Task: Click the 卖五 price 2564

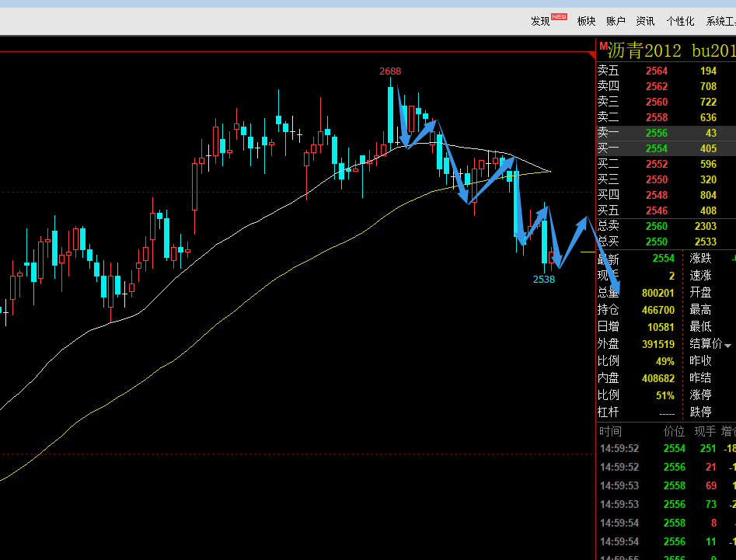Action: (656, 71)
